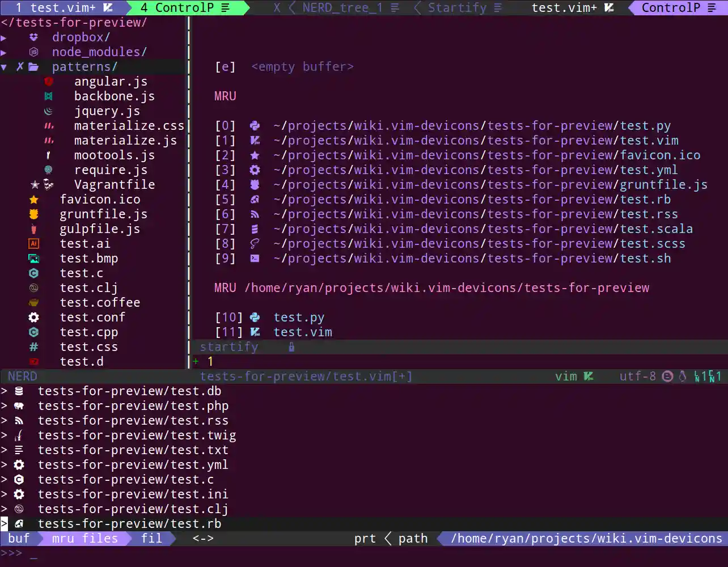Click the Angular icon beside angular.js
Image resolution: width=728 pixels, height=567 pixels.
tap(49, 81)
